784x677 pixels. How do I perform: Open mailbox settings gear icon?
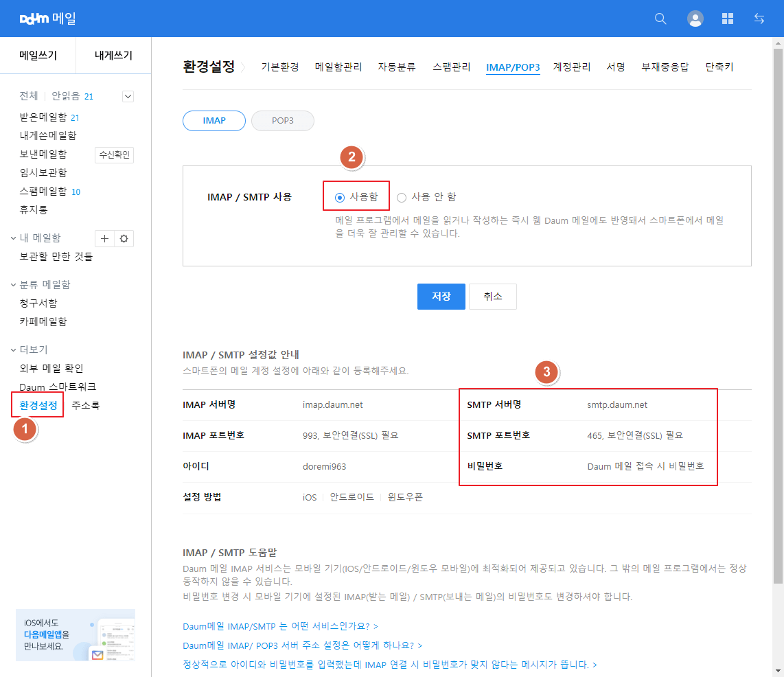pos(124,238)
